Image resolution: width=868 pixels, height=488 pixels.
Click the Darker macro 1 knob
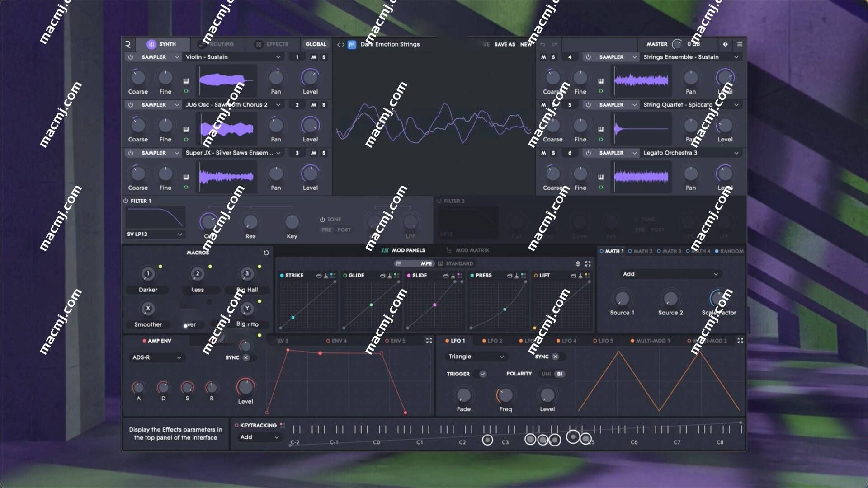pyautogui.click(x=148, y=274)
